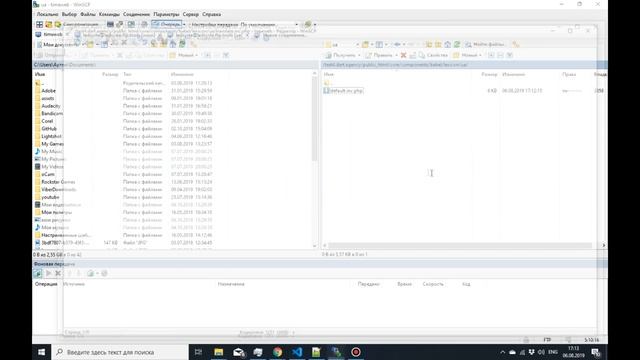Click the remote Найти файлы button
This screenshot has height=360, width=640.
click(484, 44)
